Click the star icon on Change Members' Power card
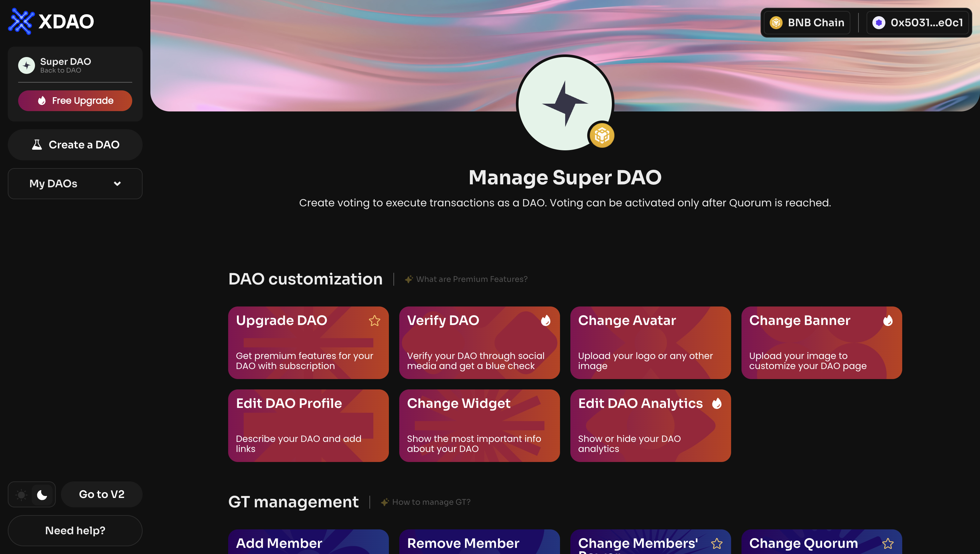This screenshot has height=554, width=980. click(x=717, y=543)
